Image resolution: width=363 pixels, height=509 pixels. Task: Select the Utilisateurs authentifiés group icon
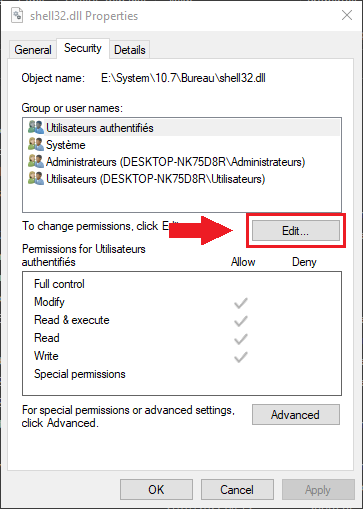tap(36, 127)
